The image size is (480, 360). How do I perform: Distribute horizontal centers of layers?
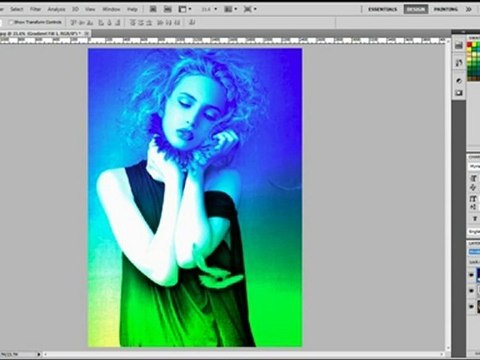pos(169,22)
